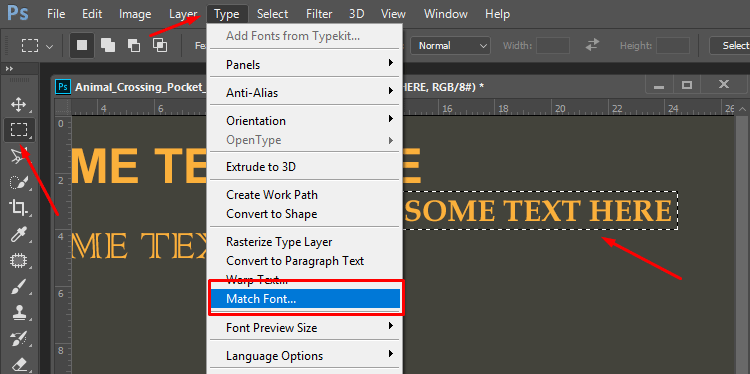Image resolution: width=750 pixels, height=374 pixels.
Task: Click the Animal_Crossing_Pocket document title tab
Action: 141,87
